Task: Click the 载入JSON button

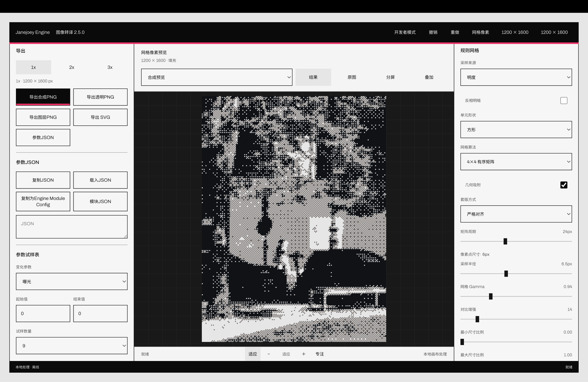Action: point(100,180)
